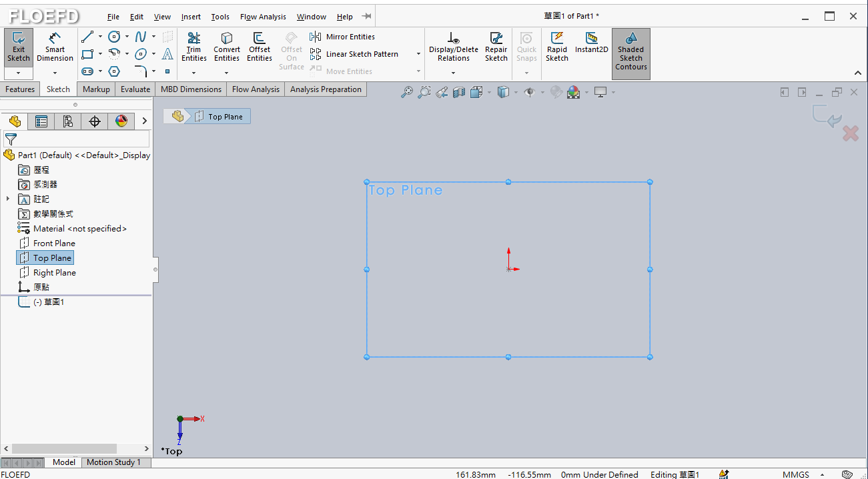Viewport: 868px width, 479px height.
Task: Open Display Style icon
Action: click(503, 92)
